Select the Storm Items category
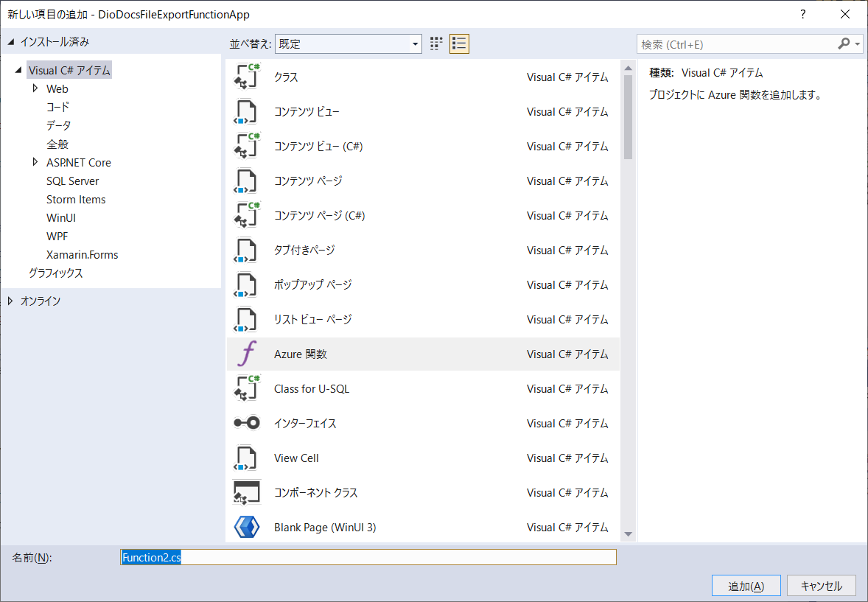The image size is (868, 602). click(76, 200)
